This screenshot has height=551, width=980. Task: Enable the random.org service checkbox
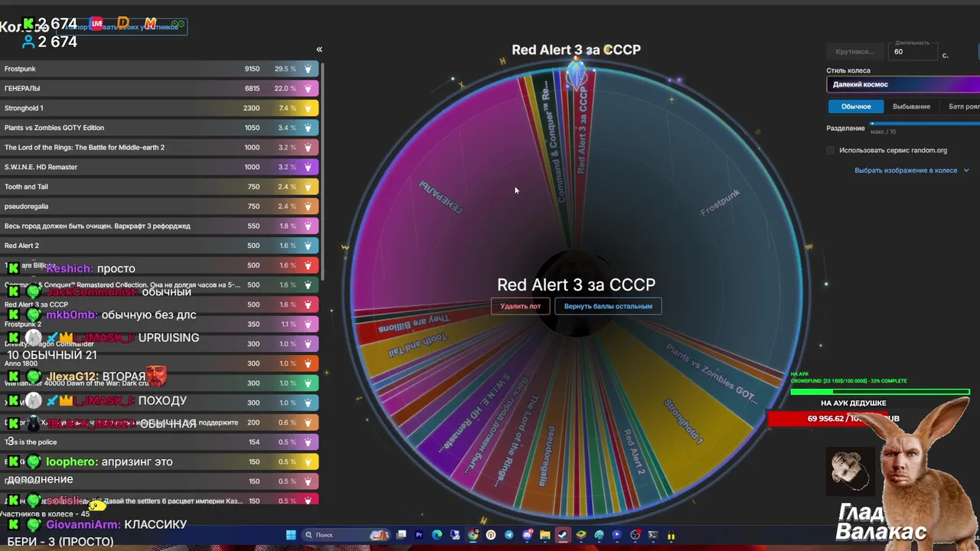tap(831, 150)
